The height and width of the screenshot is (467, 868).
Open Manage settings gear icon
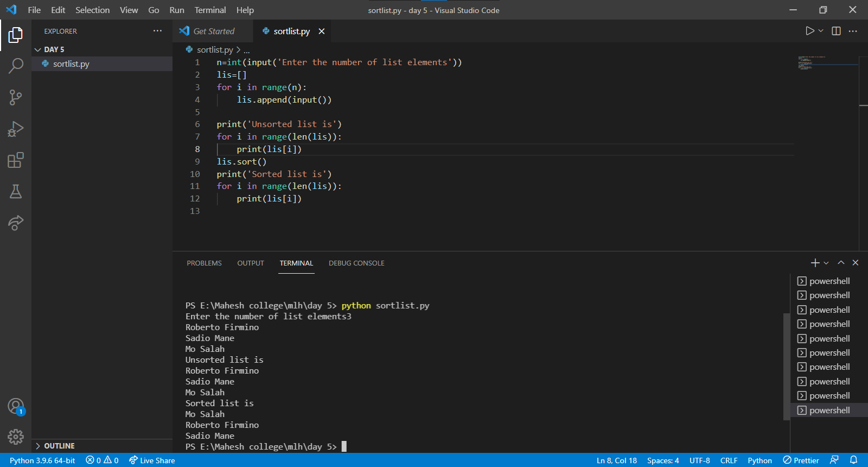[16, 437]
